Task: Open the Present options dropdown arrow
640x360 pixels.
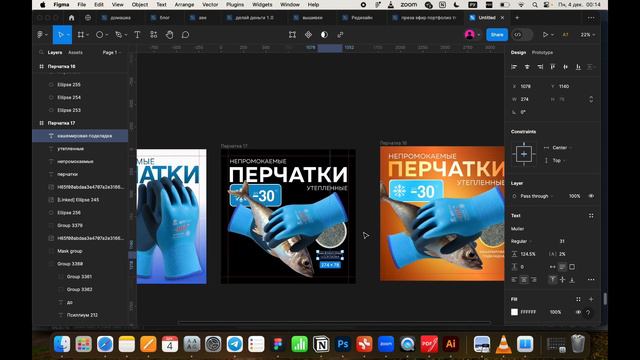Action: click(x=552, y=35)
